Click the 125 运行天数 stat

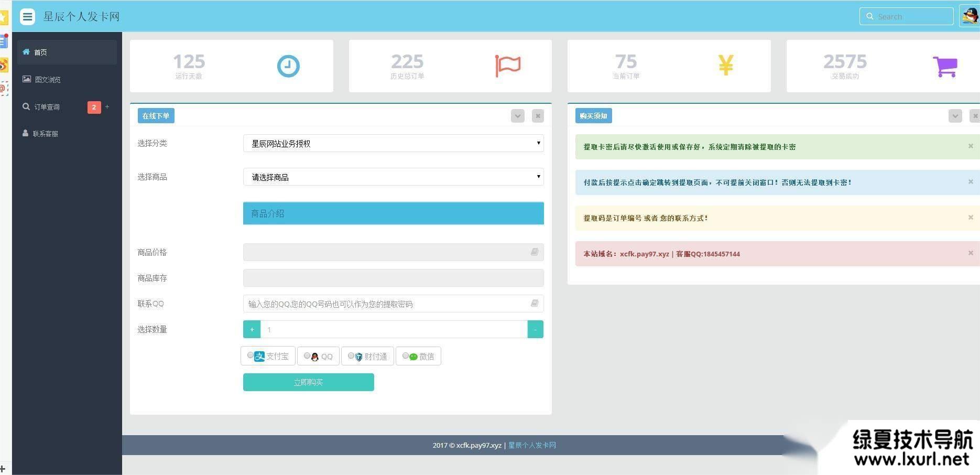coord(189,66)
